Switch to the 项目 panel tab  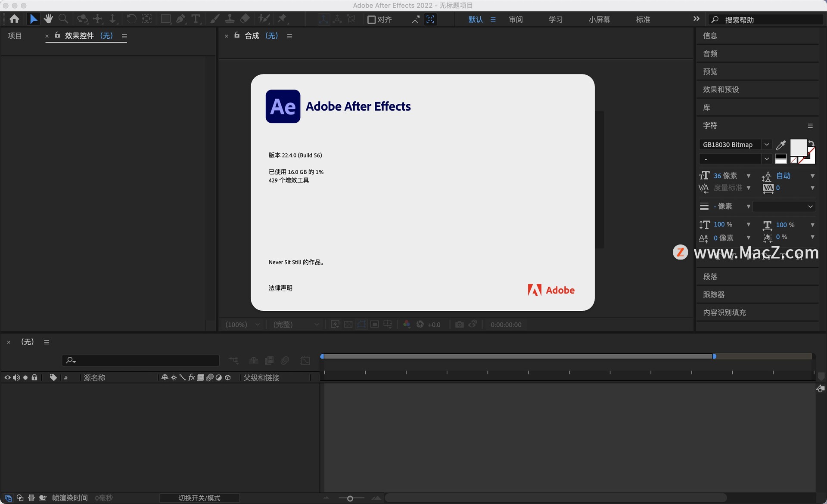(x=15, y=36)
